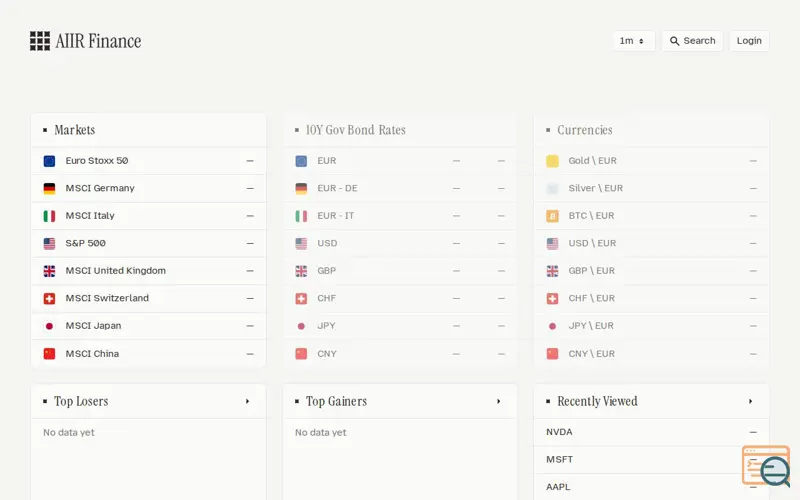Click the GBP bond rate flag icon
The image size is (800, 500).
coord(301,271)
